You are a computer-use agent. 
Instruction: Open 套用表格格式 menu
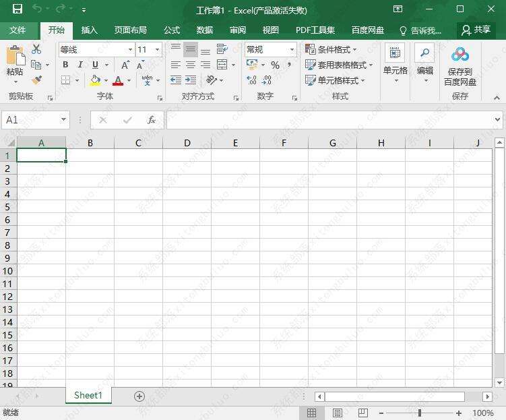pyautogui.click(x=339, y=65)
